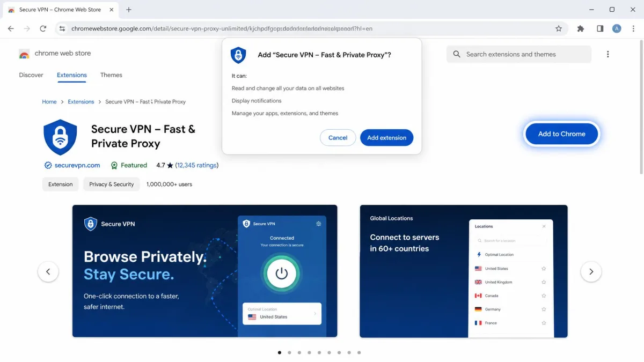This screenshot has width=644, height=362.
Task: Open the side panel icon
Action: [x=600, y=28]
